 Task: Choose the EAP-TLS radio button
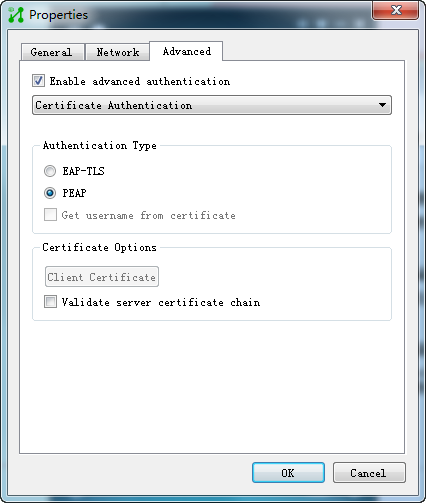[x=50, y=171]
